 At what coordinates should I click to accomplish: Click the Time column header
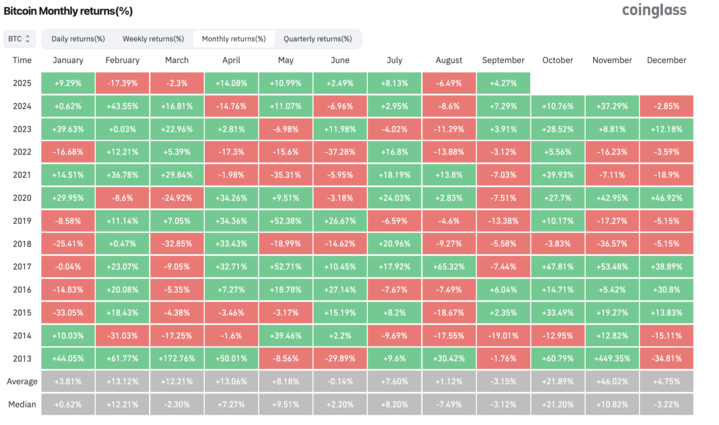coord(22,60)
